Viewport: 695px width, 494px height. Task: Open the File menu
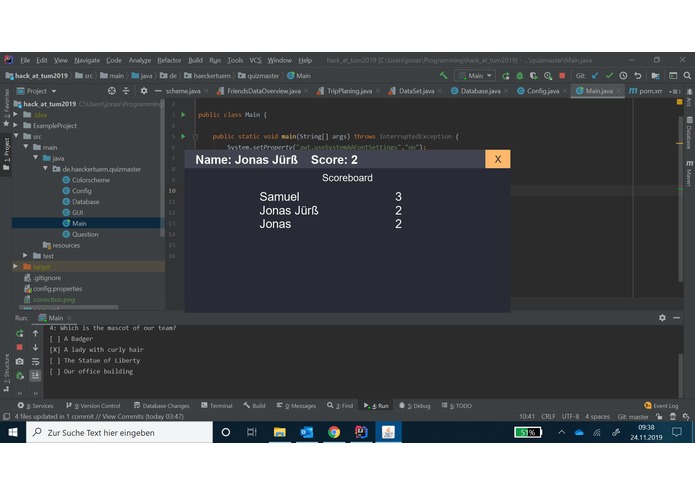(25, 60)
